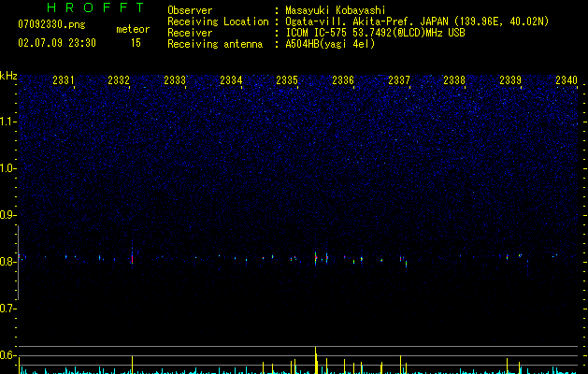This screenshot has width=588, height=374.
Task: Click the date stamp 02.07.09 23:30
Action: 57,43
